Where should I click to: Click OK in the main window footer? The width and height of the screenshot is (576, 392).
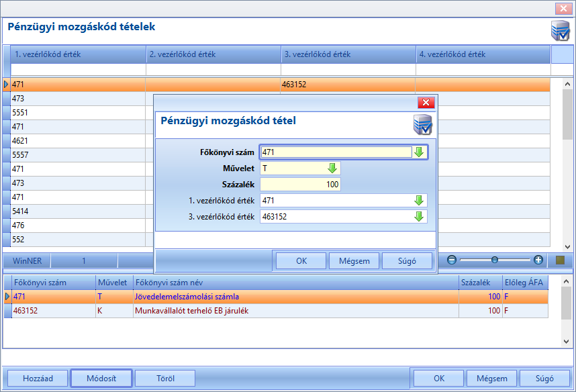pyautogui.click(x=439, y=379)
